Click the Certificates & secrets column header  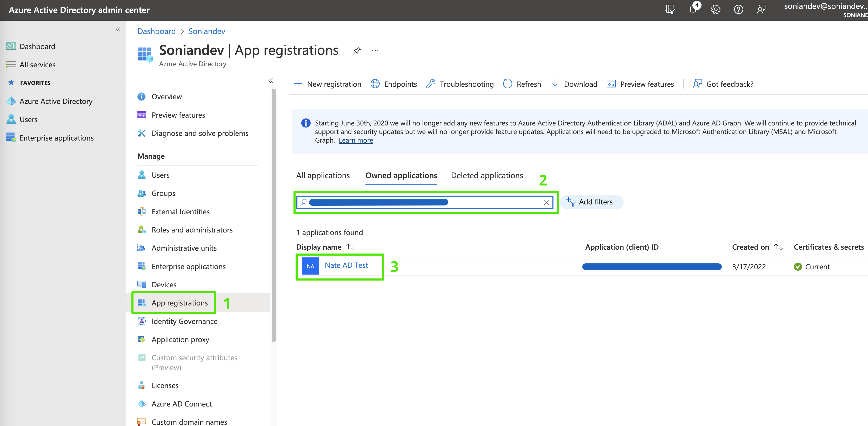point(829,247)
